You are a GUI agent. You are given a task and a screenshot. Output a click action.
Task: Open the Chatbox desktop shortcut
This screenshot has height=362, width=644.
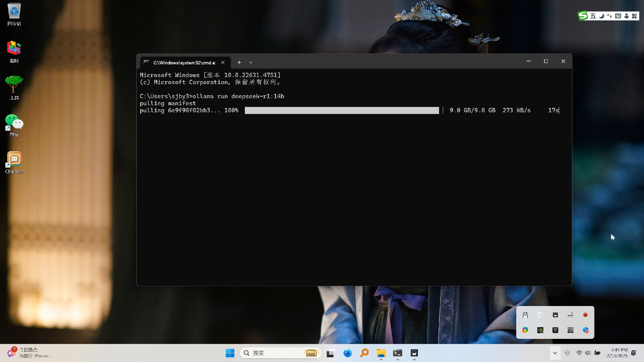tap(14, 163)
